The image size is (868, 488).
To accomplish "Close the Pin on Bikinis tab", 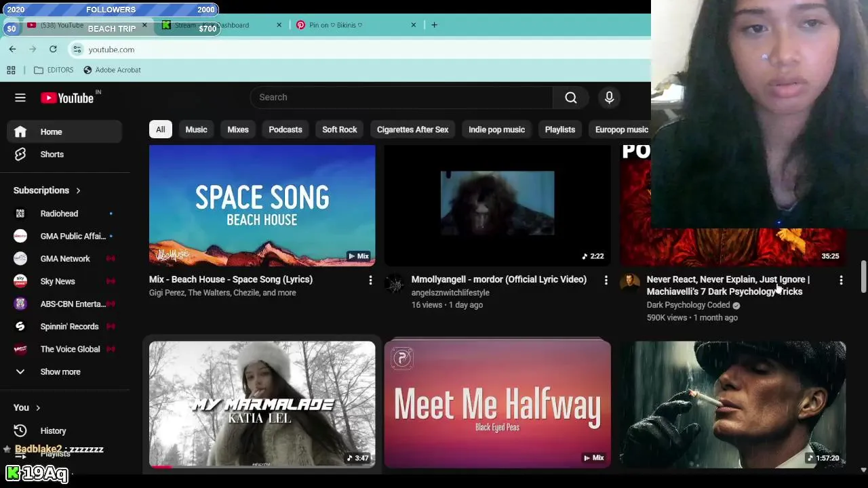I will tap(413, 25).
